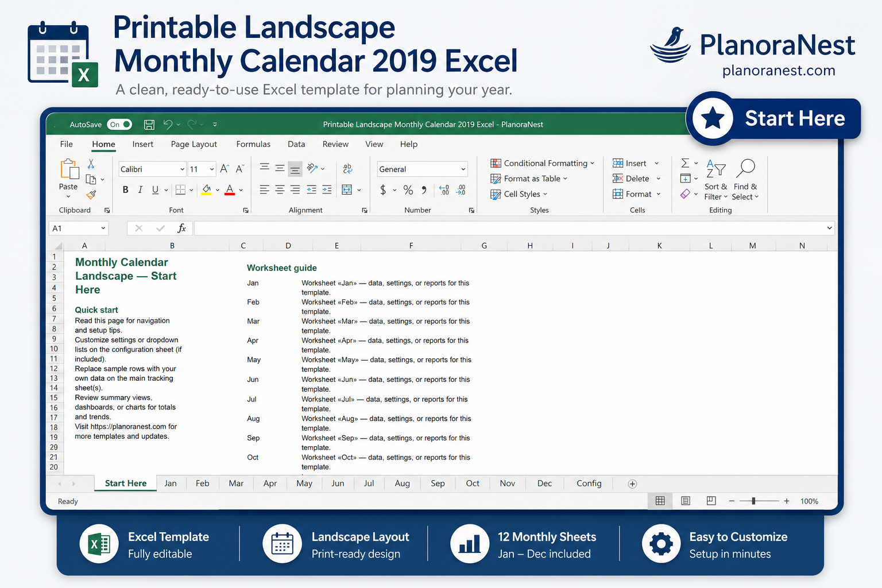Switch to the Insert ribbon tab
The width and height of the screenshot is (882, 588).
point(142,144)
